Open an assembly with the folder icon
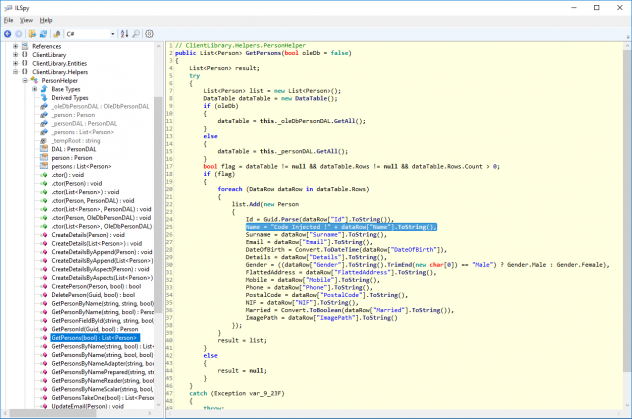 coord(32,34)
